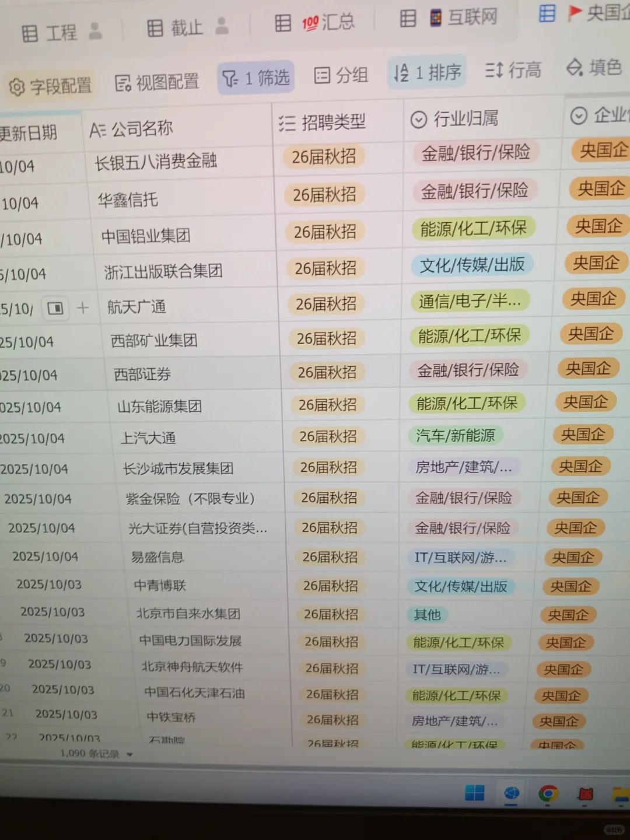This screenshot has height=840, width=630.
Task: Click 其他 tag in 北京市自来水集团 row
Action: (x=427, y=615)
